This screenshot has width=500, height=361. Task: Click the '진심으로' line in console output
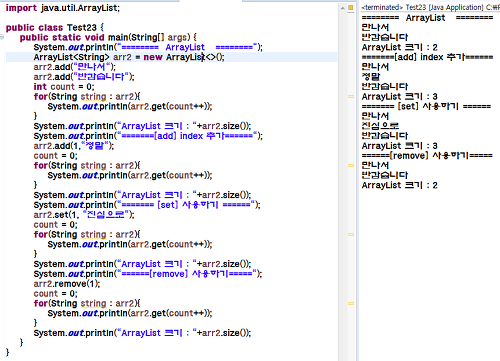380,126
